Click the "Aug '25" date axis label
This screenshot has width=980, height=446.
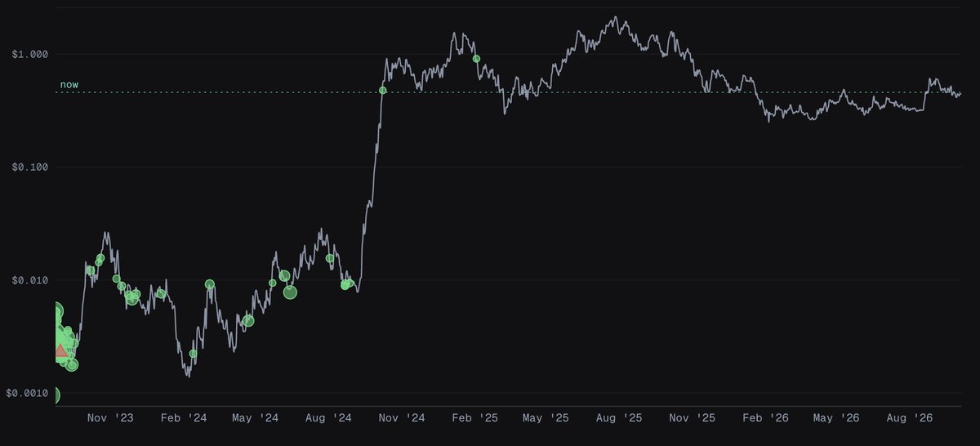pos(621,418)
